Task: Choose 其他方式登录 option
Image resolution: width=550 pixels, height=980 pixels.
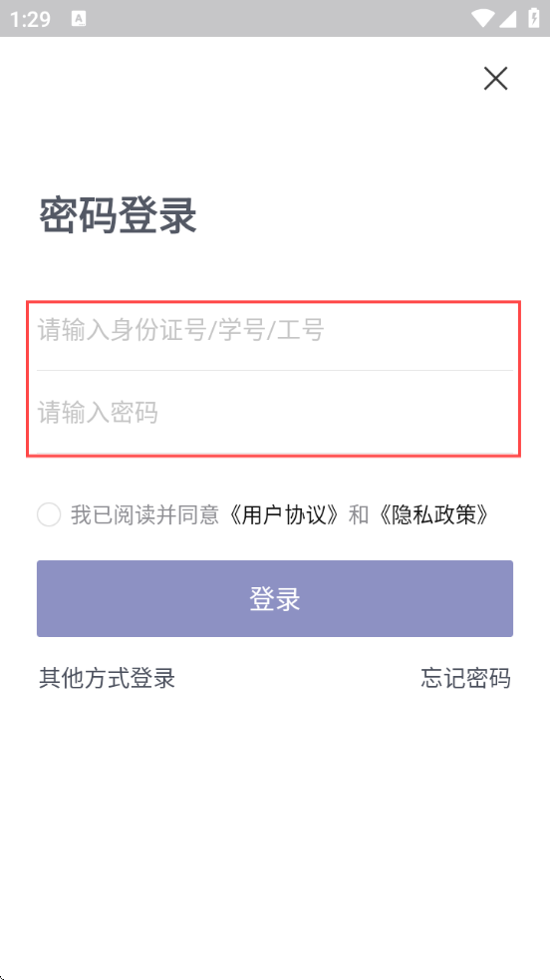Action: tap(107, 678)
